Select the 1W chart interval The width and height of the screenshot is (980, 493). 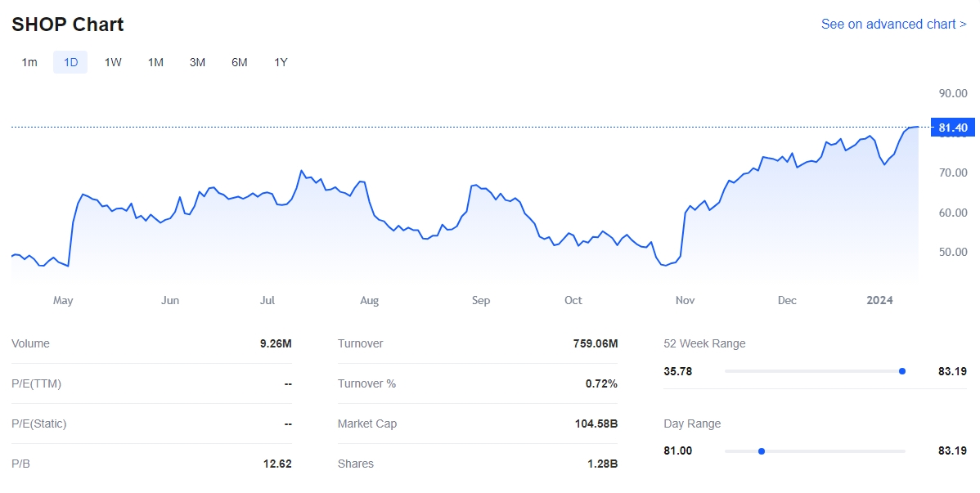tap(113, 62)
